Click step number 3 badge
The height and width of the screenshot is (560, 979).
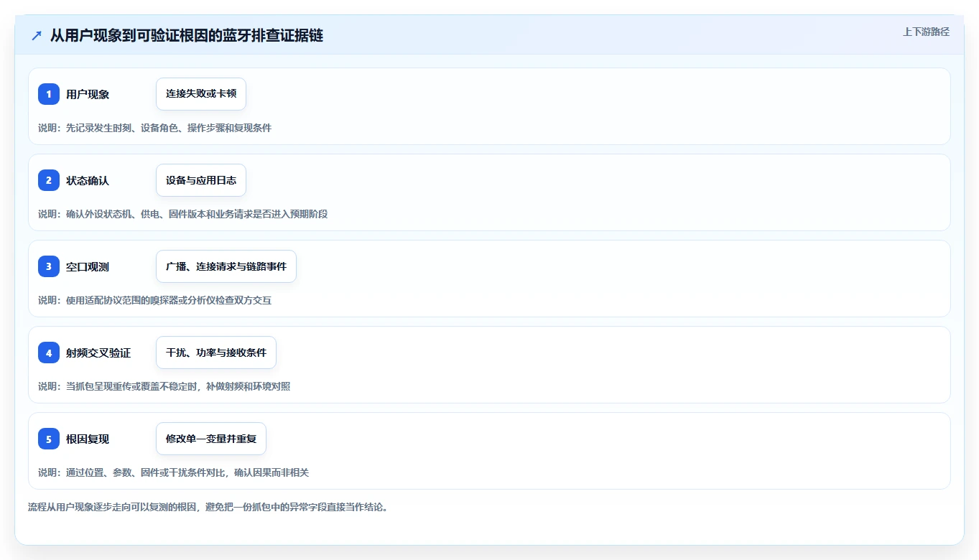pos(49,266)
